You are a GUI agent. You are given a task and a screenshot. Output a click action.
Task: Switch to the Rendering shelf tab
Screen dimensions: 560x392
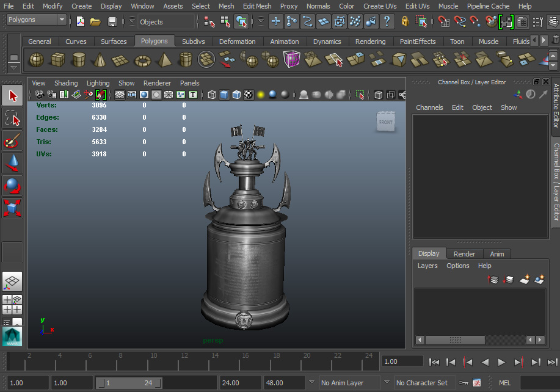click(370, 42)
